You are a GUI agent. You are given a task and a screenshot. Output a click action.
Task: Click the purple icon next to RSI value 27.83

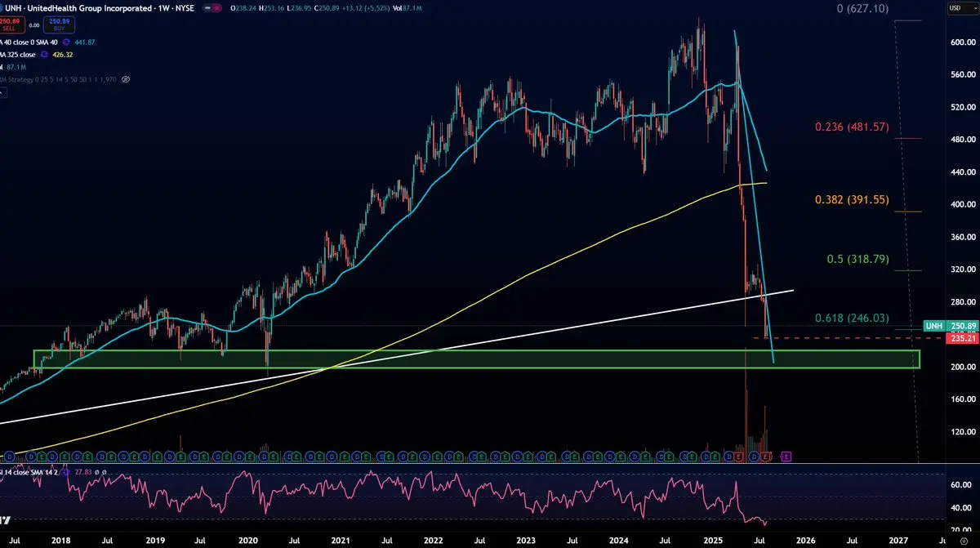(66, 472)
